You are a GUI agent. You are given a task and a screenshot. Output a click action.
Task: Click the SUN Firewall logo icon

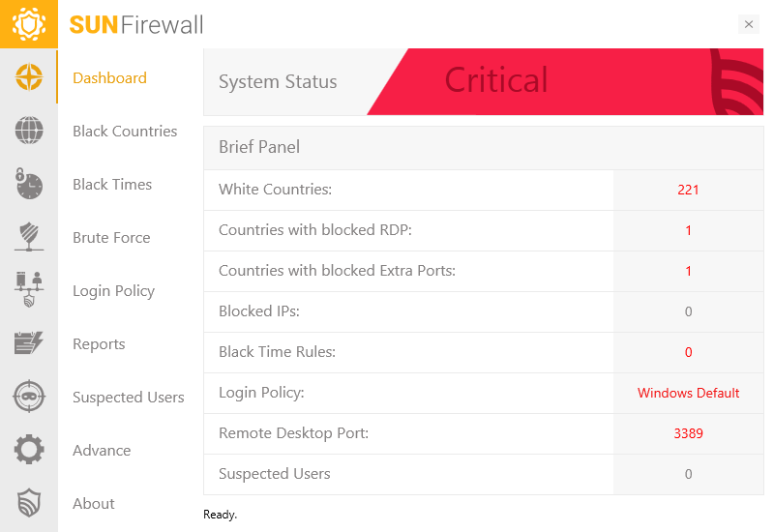point(29,24)
